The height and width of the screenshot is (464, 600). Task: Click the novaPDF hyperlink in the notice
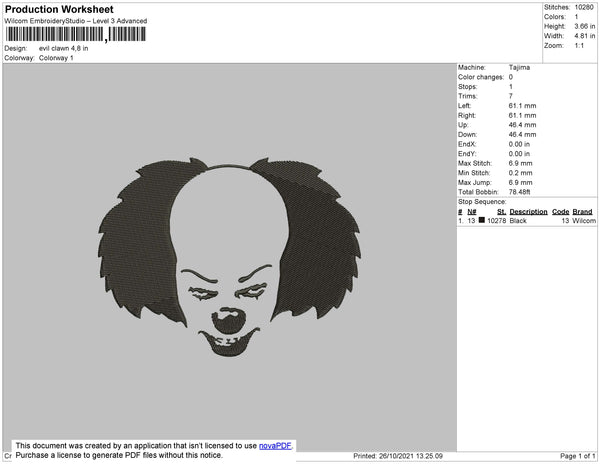click(277, 445)
